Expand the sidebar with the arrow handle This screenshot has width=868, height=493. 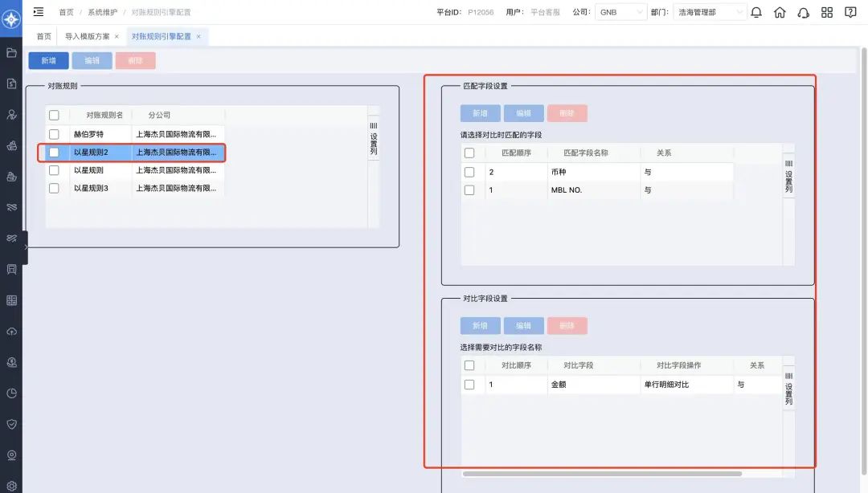point(26,248)
